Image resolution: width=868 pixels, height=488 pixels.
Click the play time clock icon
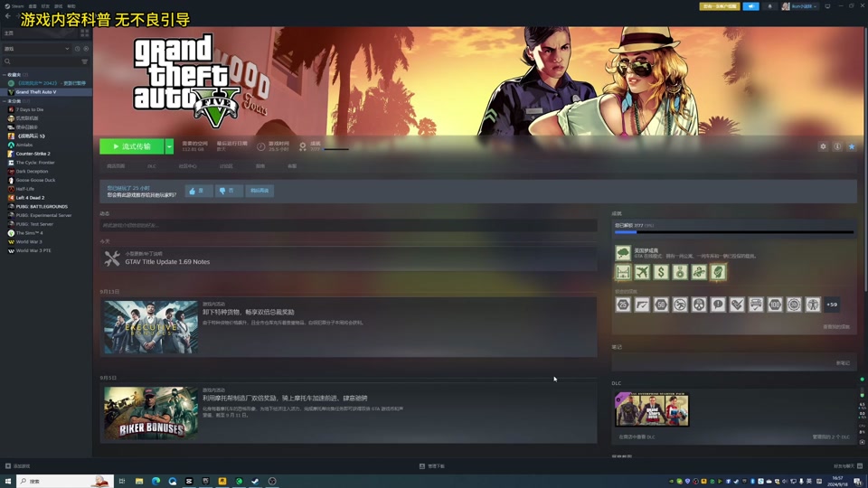coord(260,146)
